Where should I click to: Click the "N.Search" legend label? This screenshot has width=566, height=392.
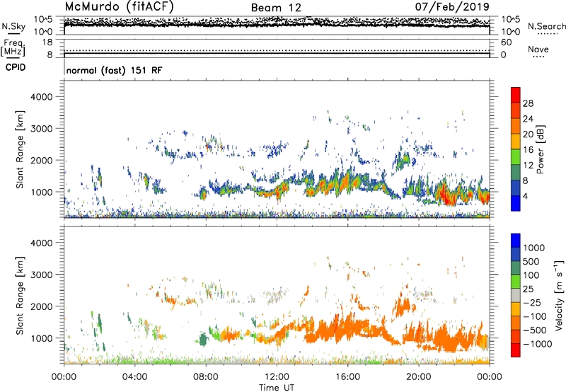[546, 26]
